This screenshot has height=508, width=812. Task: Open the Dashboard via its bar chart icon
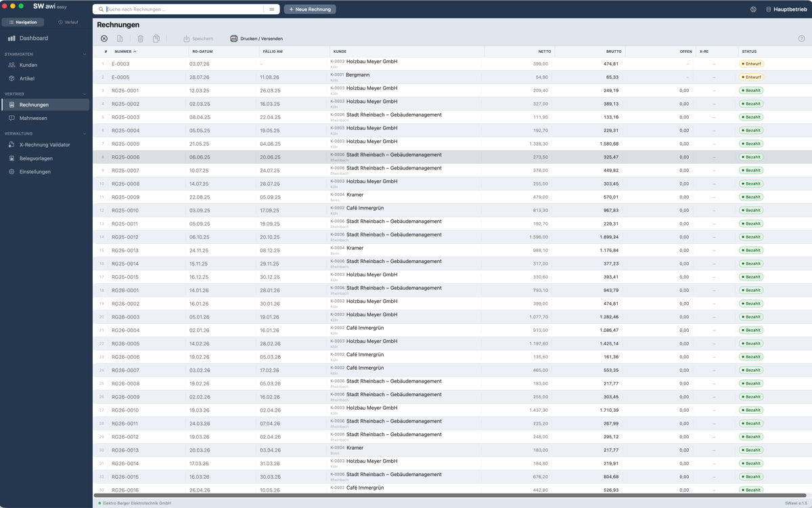(12, 38)
